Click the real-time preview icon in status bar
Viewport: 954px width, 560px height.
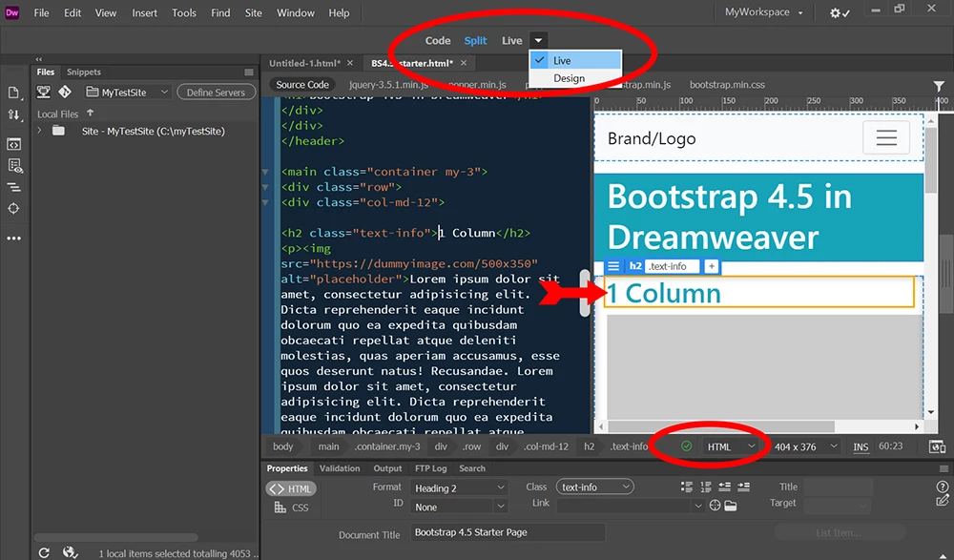point(937,446)
